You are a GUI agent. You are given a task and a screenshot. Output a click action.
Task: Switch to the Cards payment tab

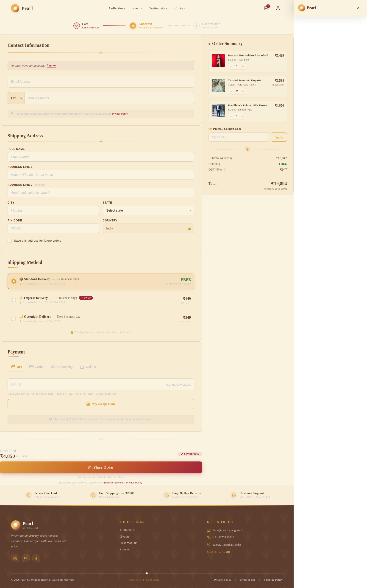pyautogui.click(x=36, y=367)
